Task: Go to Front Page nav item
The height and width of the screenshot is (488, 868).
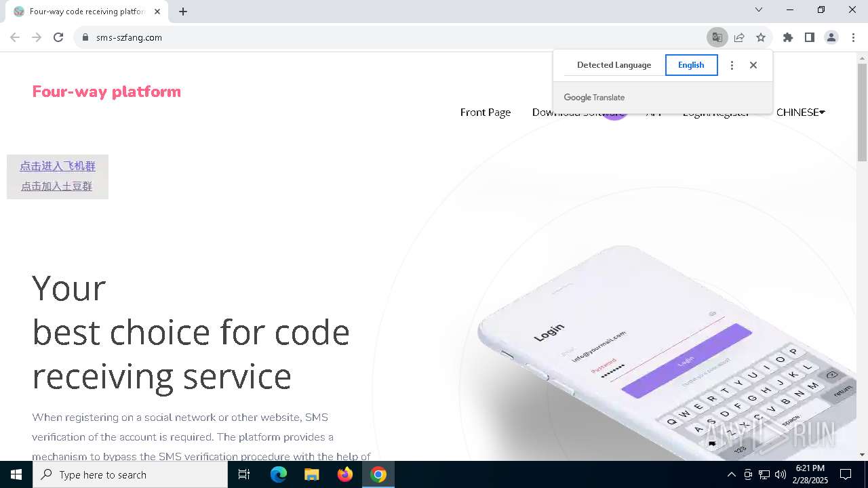Action: [486, 113]
